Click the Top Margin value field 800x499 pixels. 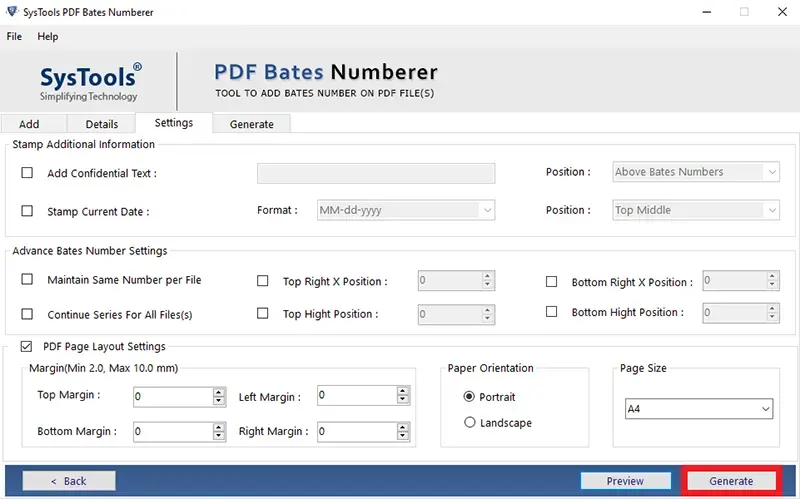pos(173,396)
